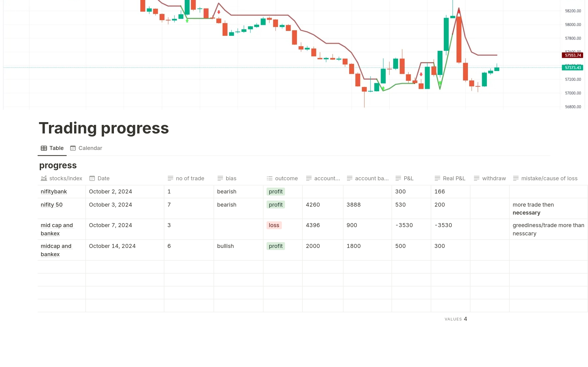Click the Calendar view icon

[73, 148]
